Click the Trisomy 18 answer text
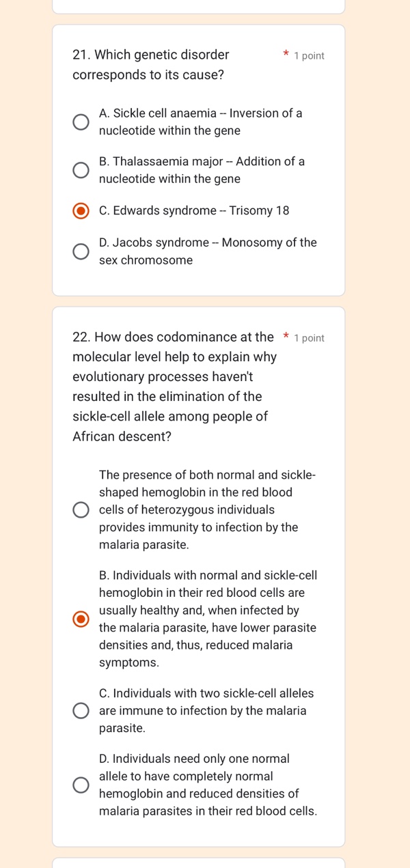The width and height of the screenshot is (410, 868). point(195,210)
